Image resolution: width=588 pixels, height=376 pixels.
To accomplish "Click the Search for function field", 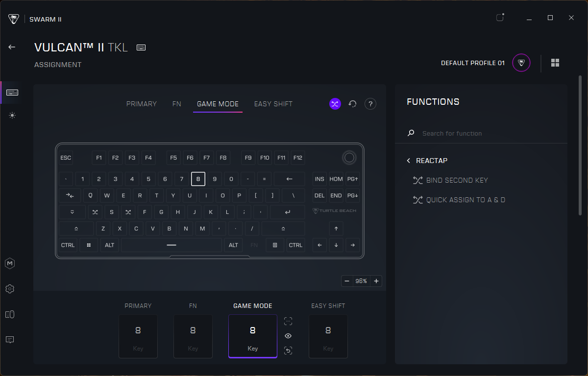I will pos(481,133).
